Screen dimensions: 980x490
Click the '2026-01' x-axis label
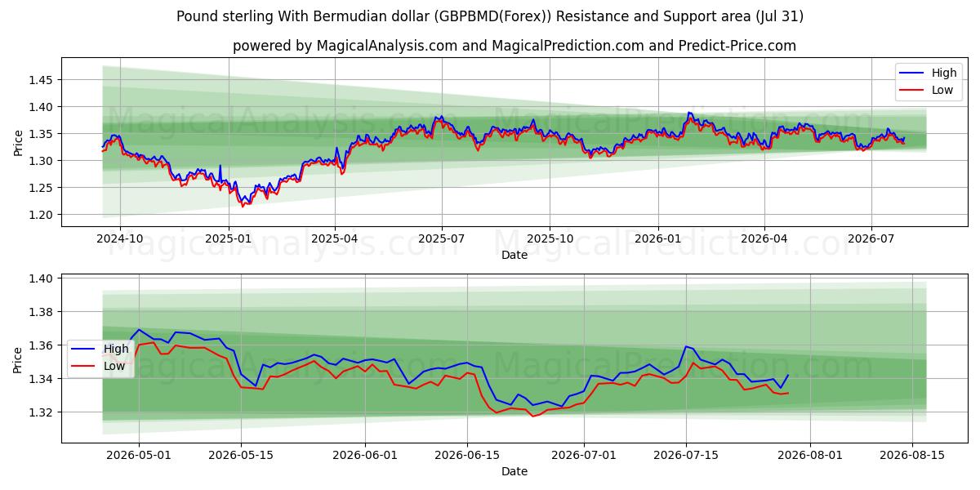pyautogui.click(x=658, y=239)
